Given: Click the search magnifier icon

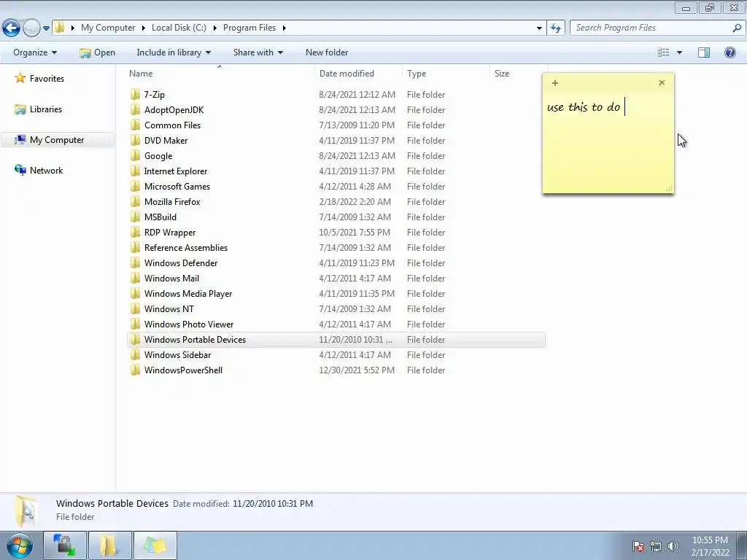Looking at the screenshot, I should (x=737, y=28).
